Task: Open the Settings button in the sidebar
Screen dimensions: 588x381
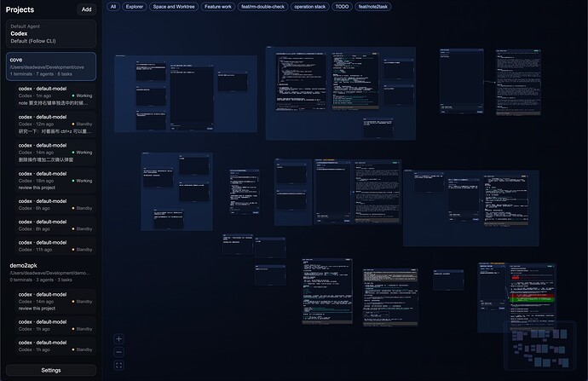Action: 51,370
